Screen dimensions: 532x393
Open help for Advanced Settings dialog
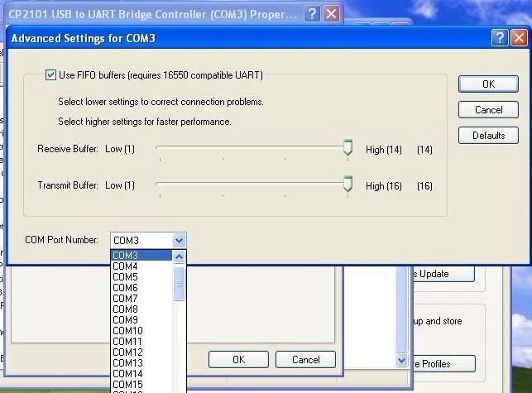(500, 38)
